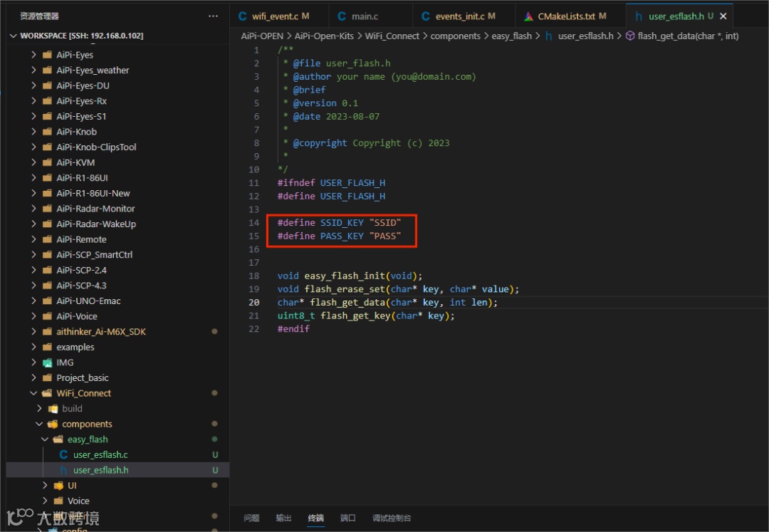Open user_esflash.h in the file tree
Screen dimensions: 769x532
(100, 470)
